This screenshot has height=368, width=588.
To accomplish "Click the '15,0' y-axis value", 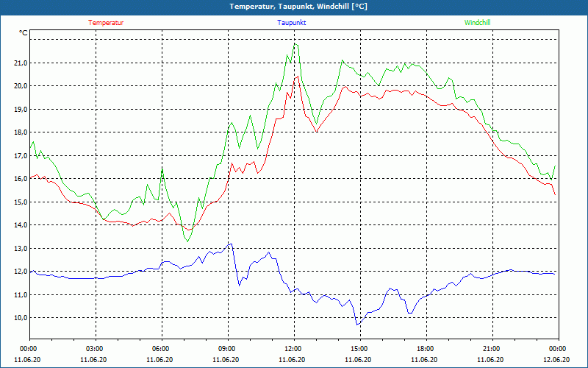I will click(x=21, y=202).
